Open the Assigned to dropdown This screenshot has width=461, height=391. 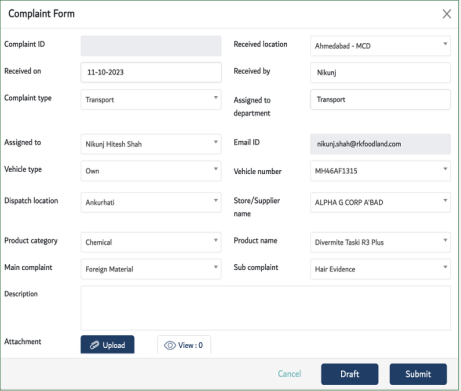(x=151, y=144)
